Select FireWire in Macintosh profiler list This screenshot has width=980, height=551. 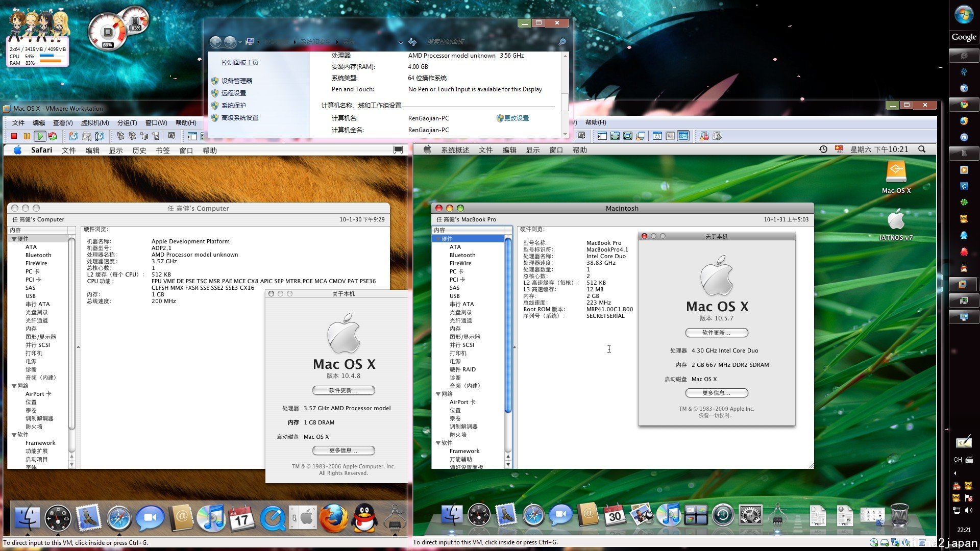click(x=460, y=263)
